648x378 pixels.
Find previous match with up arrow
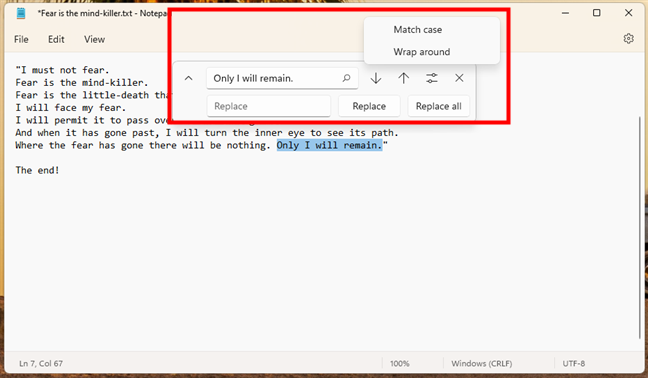click(404, 78)
